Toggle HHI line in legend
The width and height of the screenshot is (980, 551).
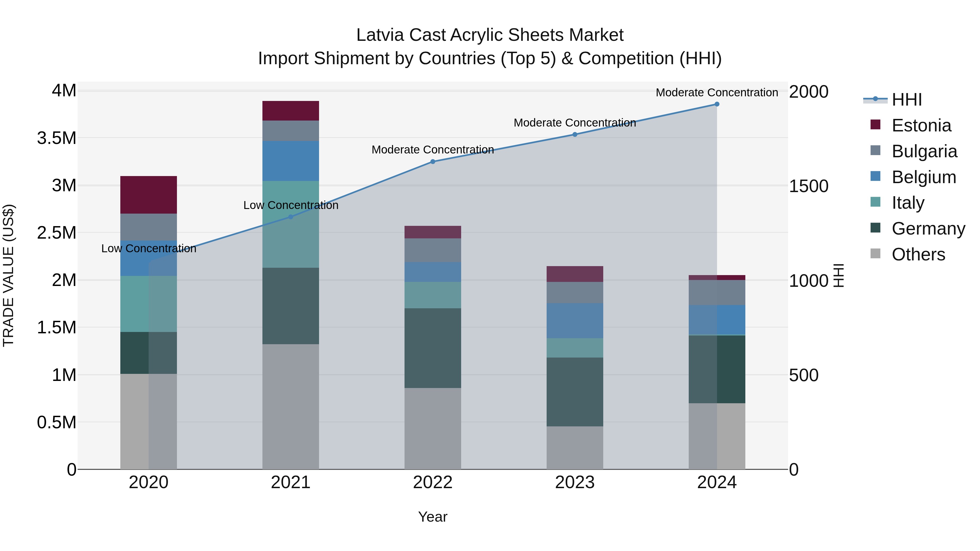click(893, 100)
